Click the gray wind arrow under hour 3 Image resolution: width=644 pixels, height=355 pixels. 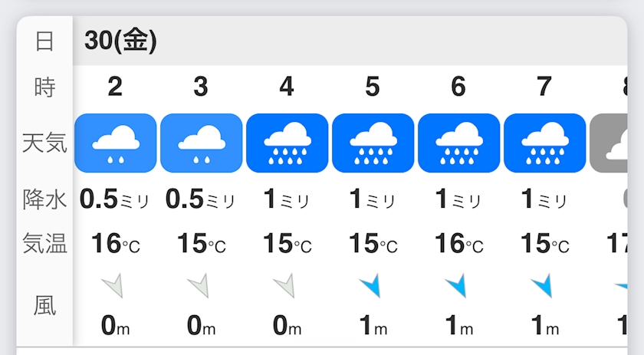tap(199, 287)
